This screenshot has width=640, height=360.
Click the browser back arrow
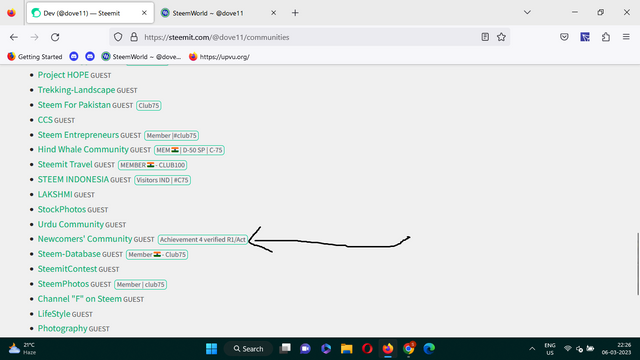point(14,37)
